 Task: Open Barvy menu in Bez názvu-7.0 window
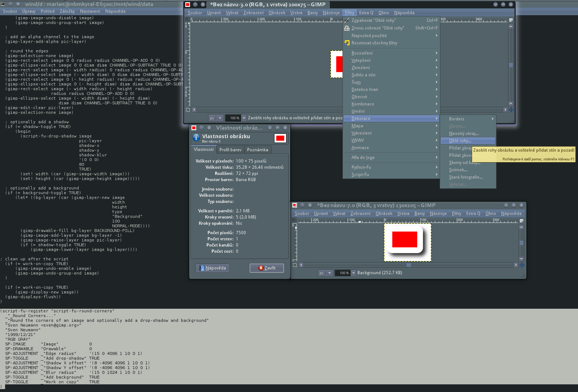pos(419,213)
